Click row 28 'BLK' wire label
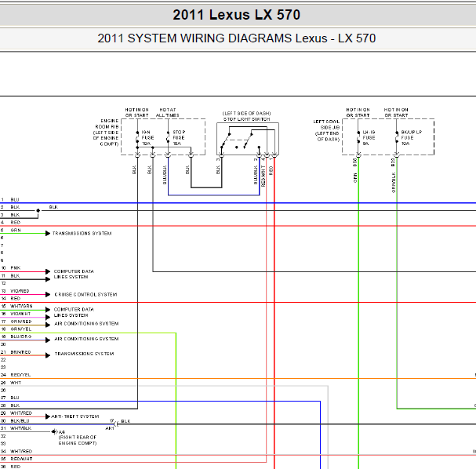The height and width of the screenshot is (469, 476). [x=15, y=405]
